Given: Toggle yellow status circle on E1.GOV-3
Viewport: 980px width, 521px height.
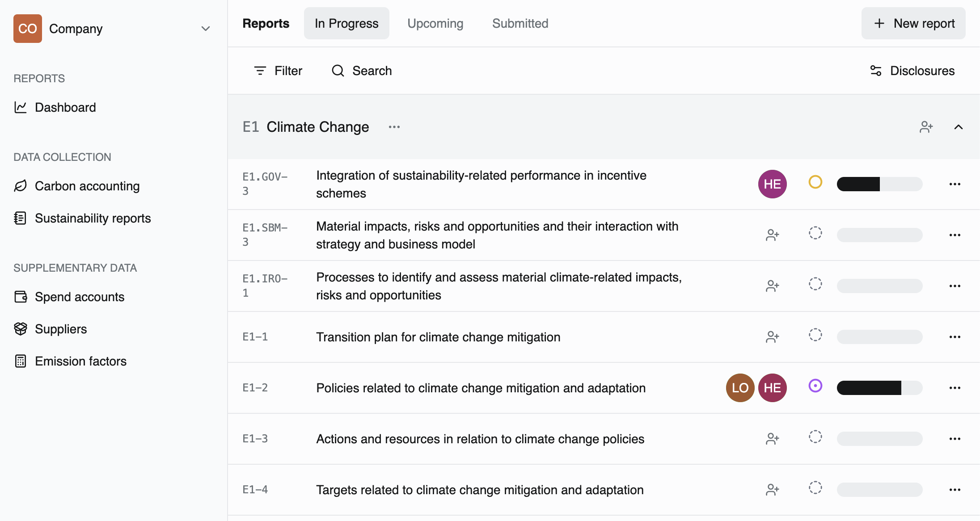Looking at the screenshot, I should coord(815,182).
